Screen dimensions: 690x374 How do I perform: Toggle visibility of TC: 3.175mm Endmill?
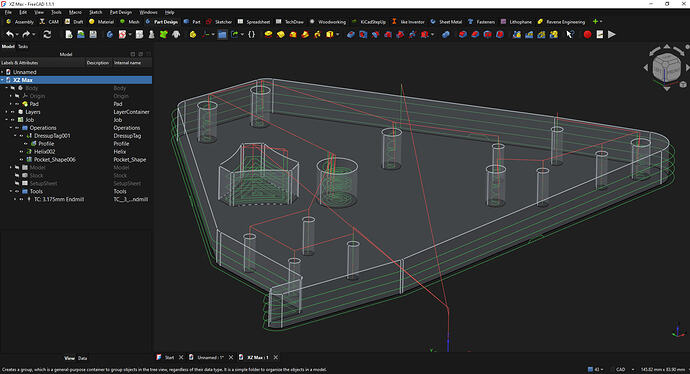[x=22, y=199]
